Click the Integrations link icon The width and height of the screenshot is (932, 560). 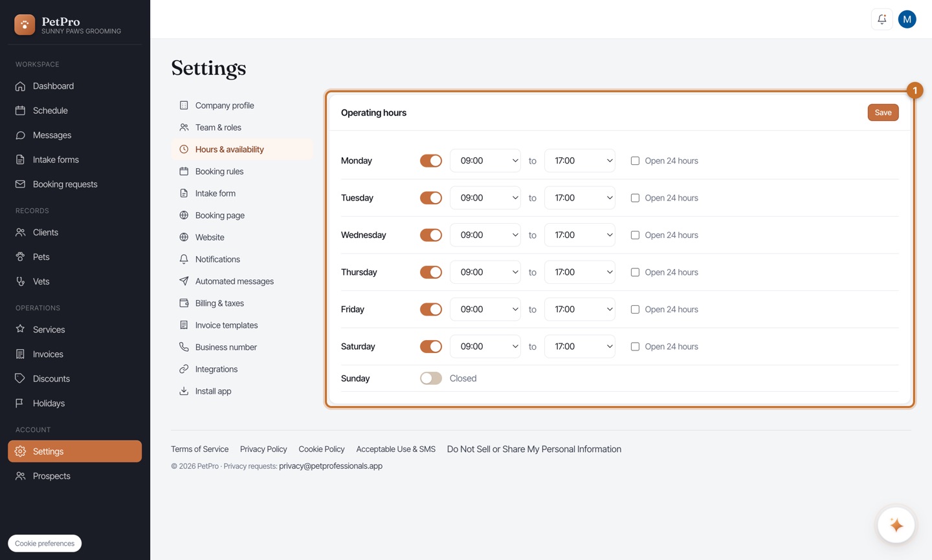[184, 369]
